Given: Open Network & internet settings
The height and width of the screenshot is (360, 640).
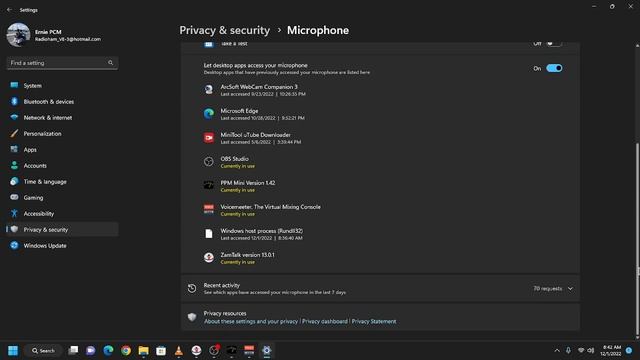Looking at the screenshot, I should [x=62, y=117].
